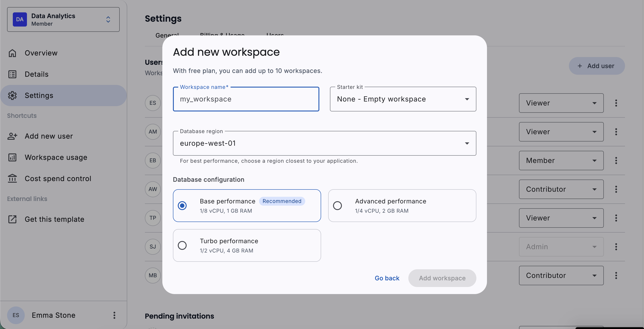644x329 pixels.
Task: Click the Settings gear icon
Action: (12, 95)
